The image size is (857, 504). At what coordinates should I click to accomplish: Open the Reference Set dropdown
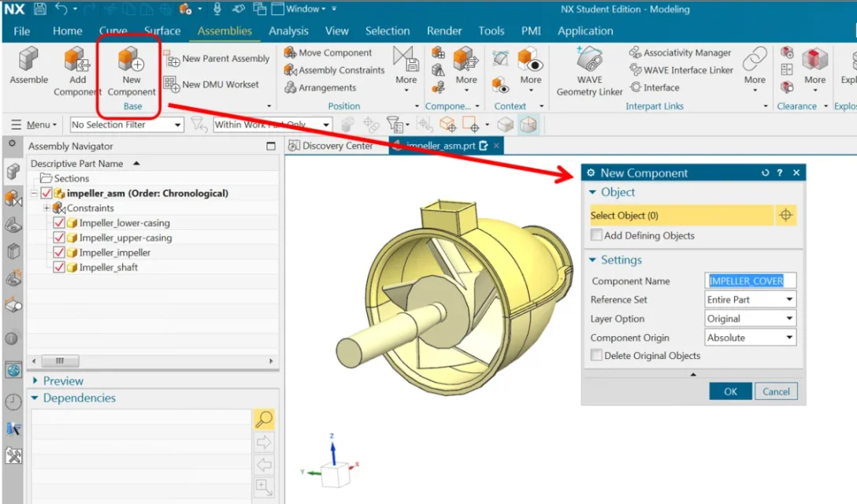point(751,300)
